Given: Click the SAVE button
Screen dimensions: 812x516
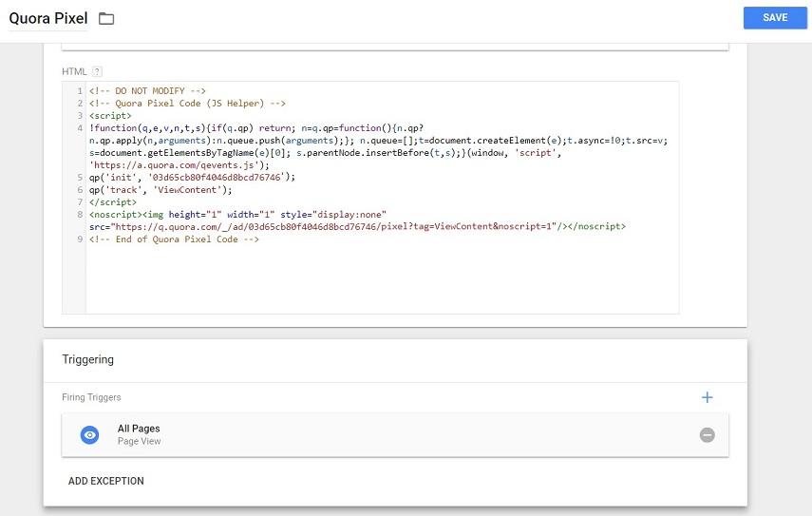Looking at the screenshot, I should click(774, 18).
